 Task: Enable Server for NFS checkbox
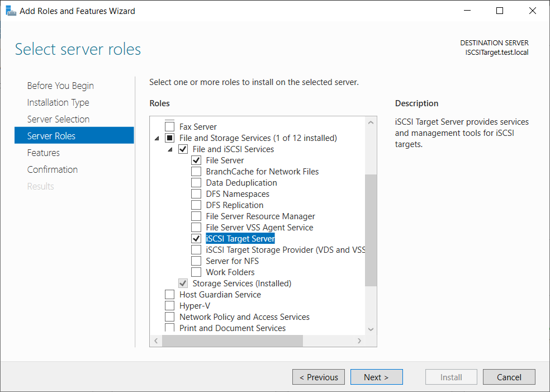point(196,261)
